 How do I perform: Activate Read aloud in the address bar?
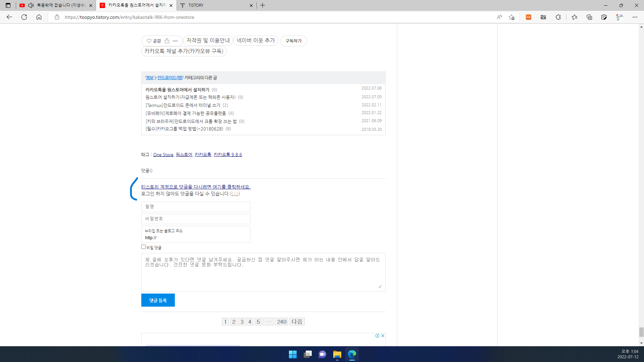click(499, 17)
